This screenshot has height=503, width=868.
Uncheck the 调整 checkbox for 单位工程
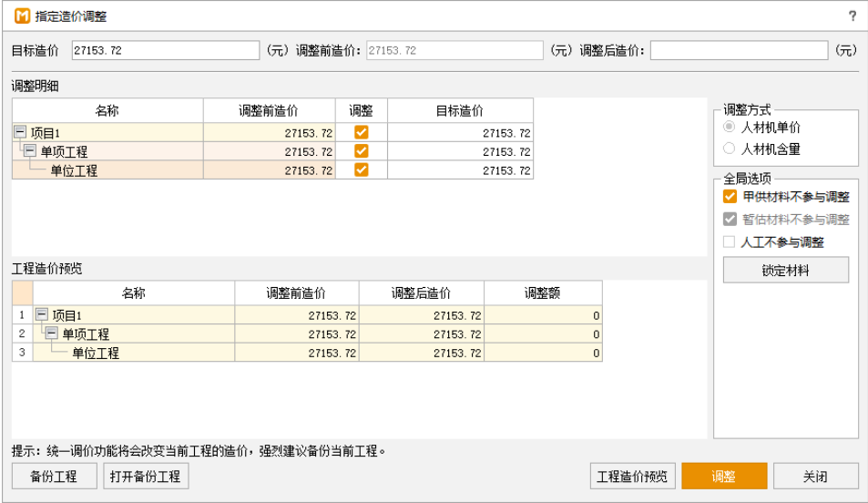click(362, 170)
